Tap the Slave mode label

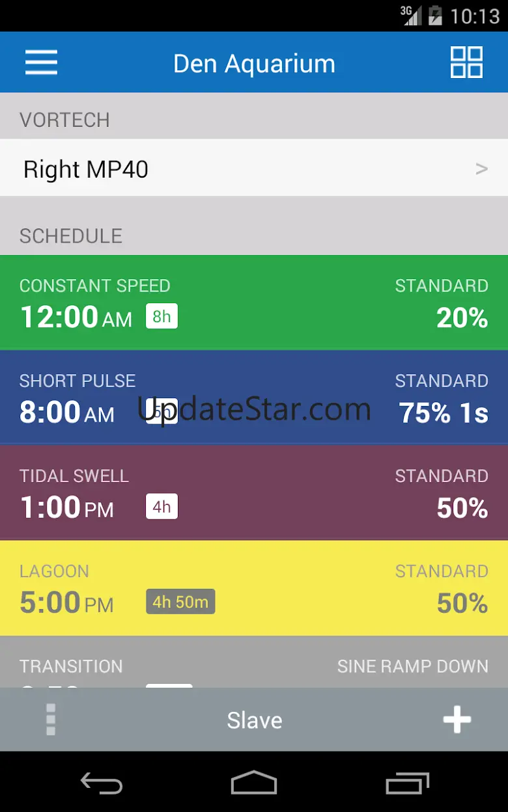254,720
